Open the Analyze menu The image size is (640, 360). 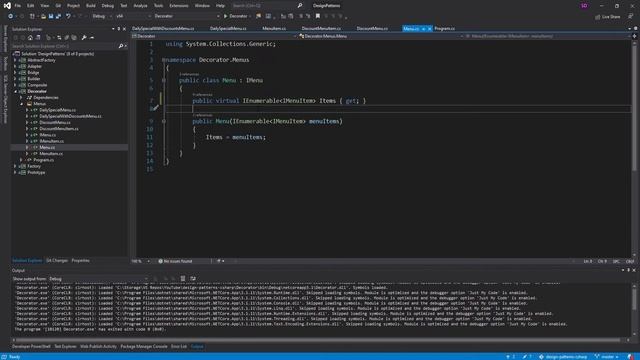tap(140, 6)
